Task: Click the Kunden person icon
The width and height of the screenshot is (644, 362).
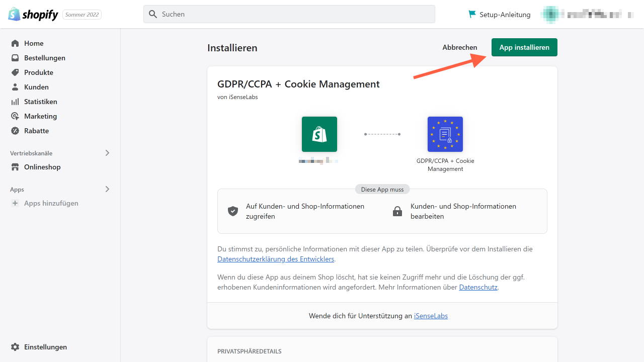Action: point(15,87)
